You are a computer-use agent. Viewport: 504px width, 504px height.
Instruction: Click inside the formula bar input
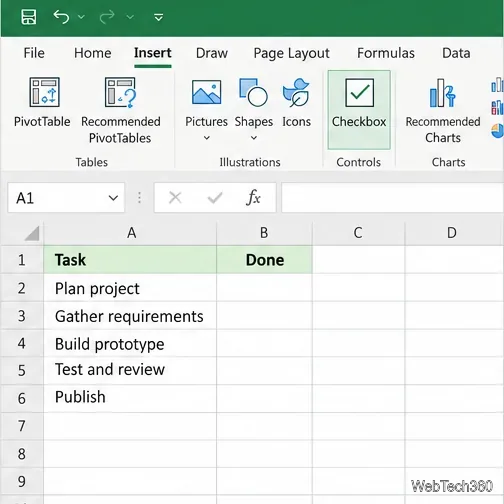pos(392,198)
